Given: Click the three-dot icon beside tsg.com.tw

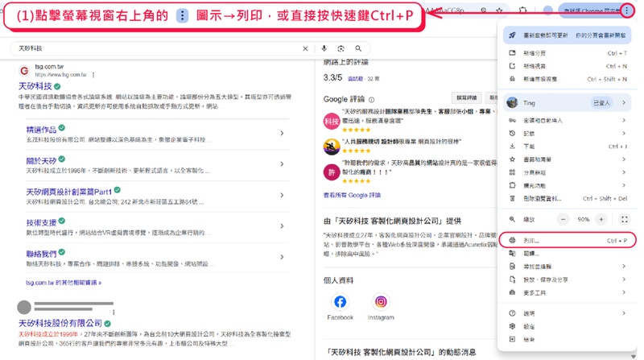Looking at the screenshot, I should click(x=93, y=75).
